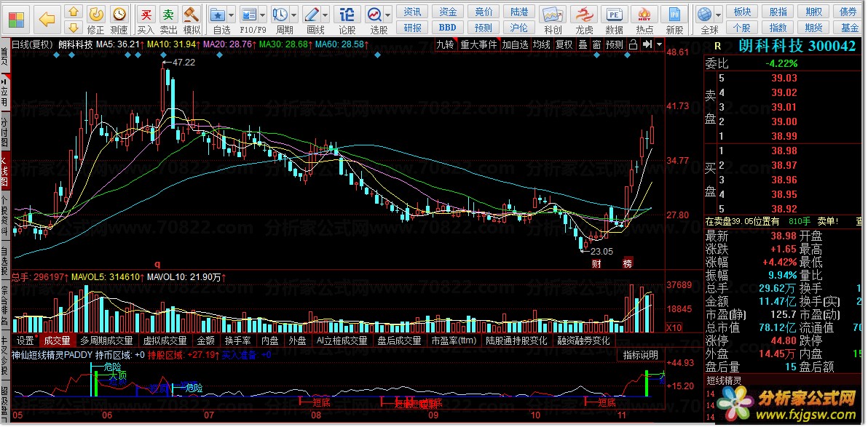Expand the 自选 dropdown arrow

click(x=232, y=15)
